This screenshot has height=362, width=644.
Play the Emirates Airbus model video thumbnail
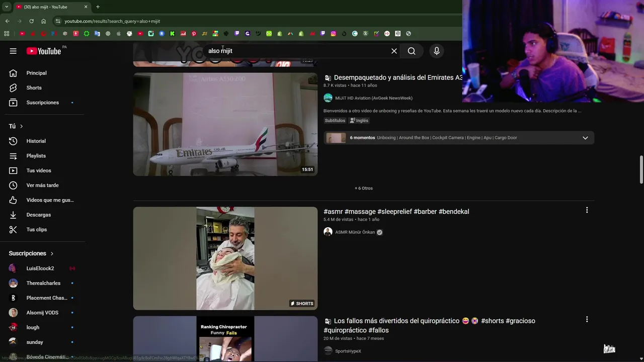[x=225, y=124]
